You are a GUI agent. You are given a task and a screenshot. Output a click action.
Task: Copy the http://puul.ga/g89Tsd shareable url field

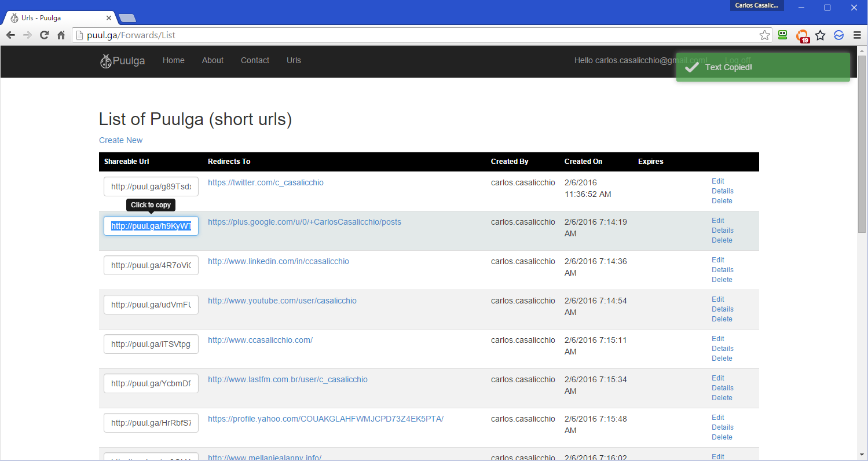click(151, 186)
